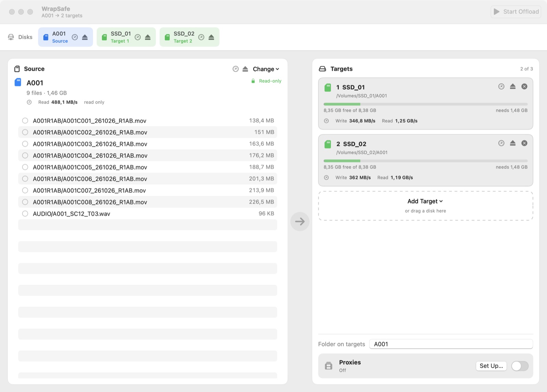Click the speed test icon on A001 disk chip
Viewport: 547px width, 392px height.
coord(75,37)
